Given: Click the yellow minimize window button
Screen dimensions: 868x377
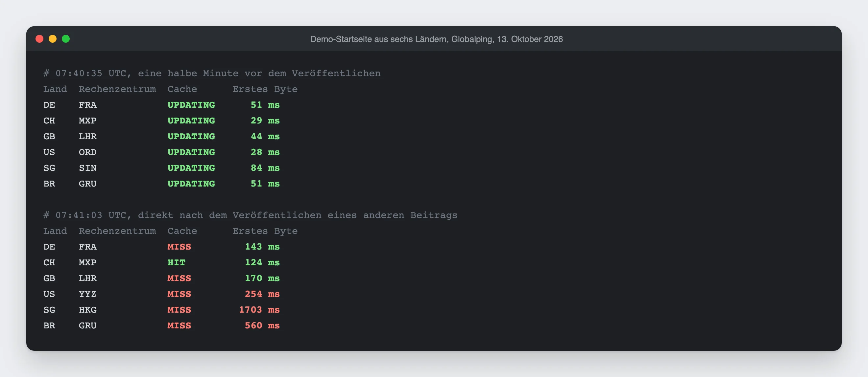Looking at the screenshot, I should [53, 39].
